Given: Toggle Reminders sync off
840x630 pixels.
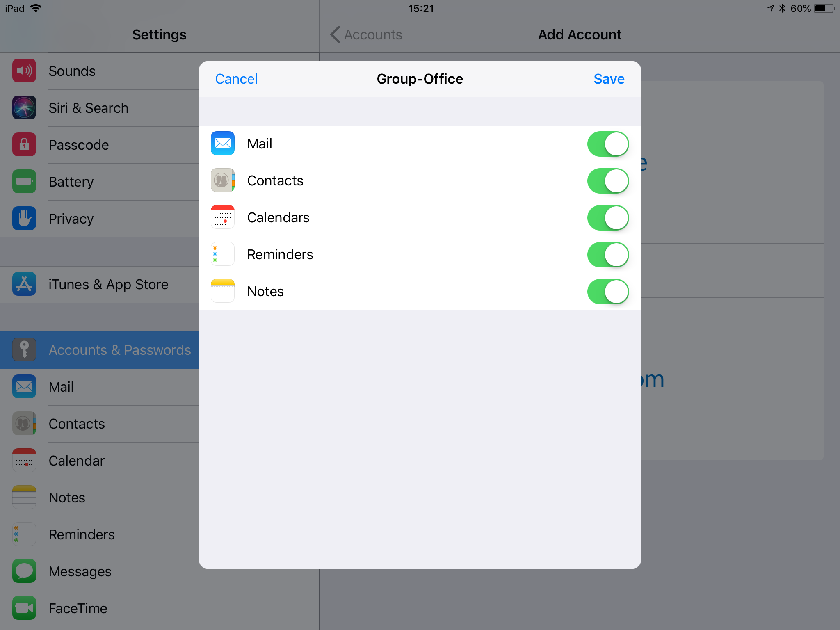Looking at the screenshot, I should [x=608, y=255].
